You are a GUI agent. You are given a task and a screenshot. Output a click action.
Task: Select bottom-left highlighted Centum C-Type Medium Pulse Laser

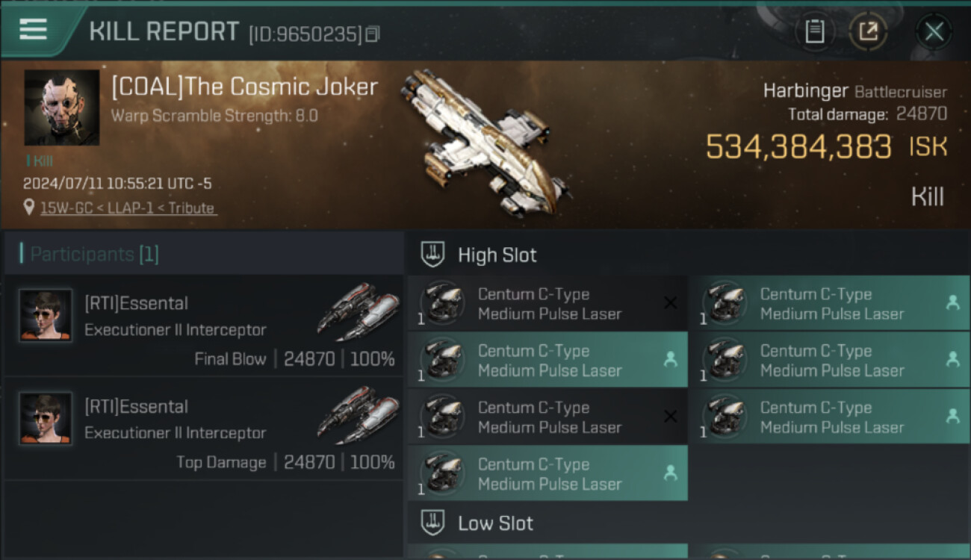click(x=547, y=473)
